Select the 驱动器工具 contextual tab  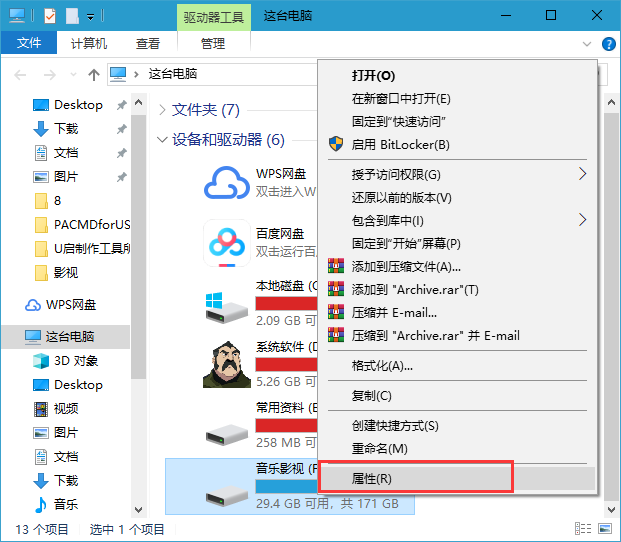point(213,17)
